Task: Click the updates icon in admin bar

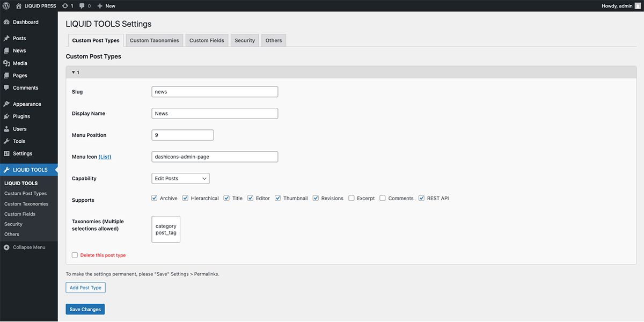Action: [x=65, y=6]
